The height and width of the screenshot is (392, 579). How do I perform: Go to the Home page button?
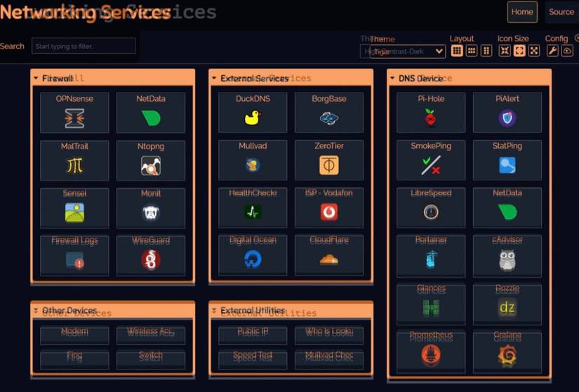click(522, 12)
